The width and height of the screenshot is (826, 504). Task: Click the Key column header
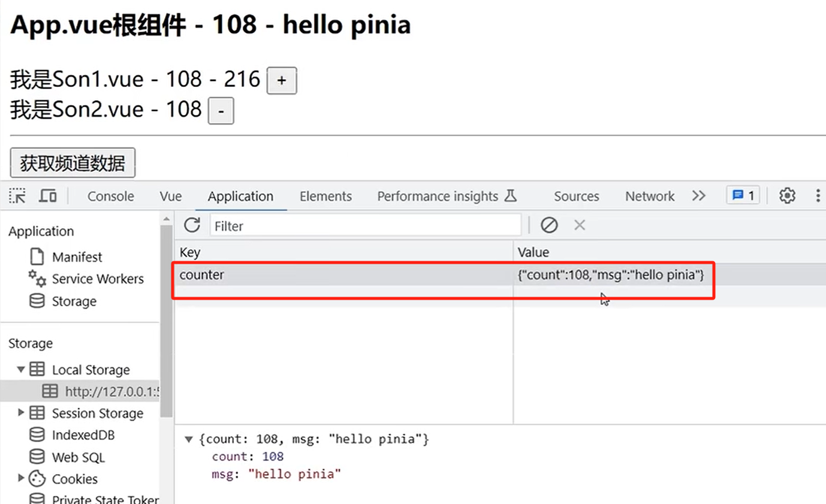[x=343, y=252]
